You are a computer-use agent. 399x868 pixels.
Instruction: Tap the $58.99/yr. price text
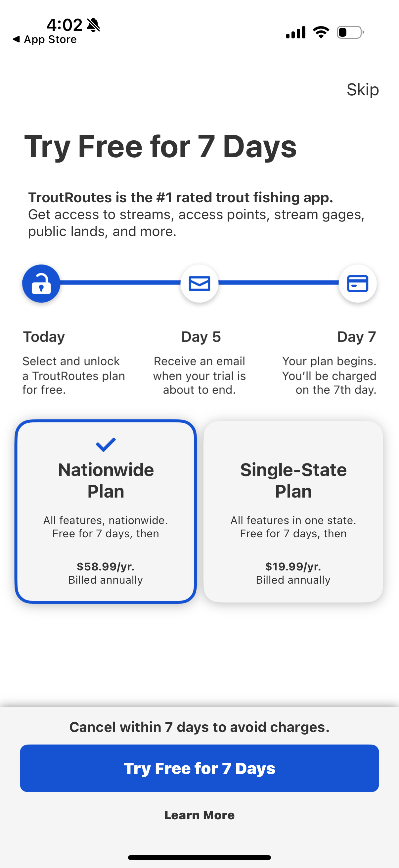[106, 566]
